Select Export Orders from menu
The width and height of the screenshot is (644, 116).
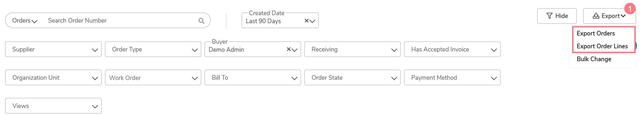pos(595,33)
